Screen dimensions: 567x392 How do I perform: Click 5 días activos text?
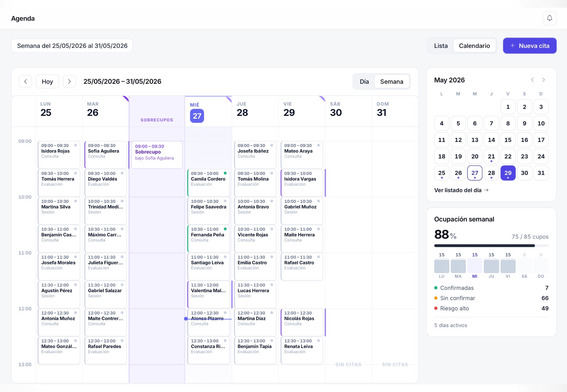450,325
